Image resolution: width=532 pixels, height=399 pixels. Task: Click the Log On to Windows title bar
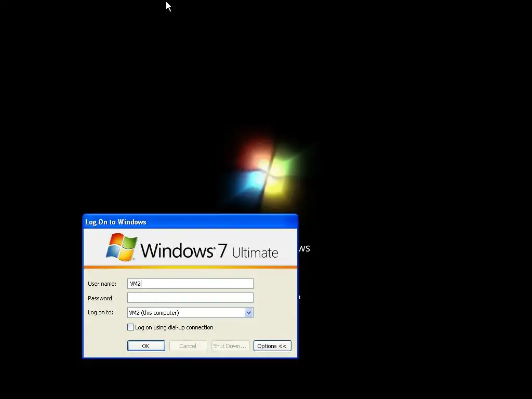[190, 222]
